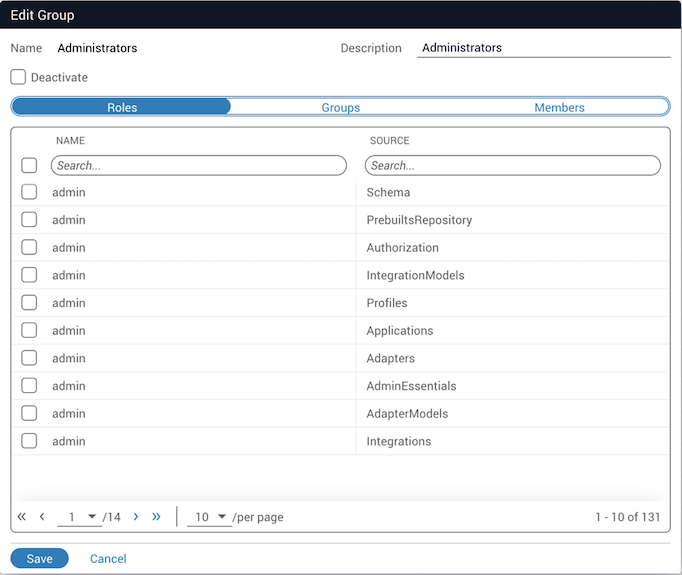The height and width of the screenshot is (575, 682).
Task: Select the admin role for Schema
Action: click(x=29, y=192)
